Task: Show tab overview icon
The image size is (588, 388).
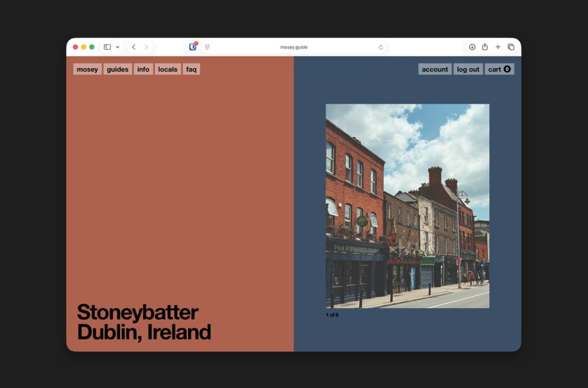Action: (511, 47)
